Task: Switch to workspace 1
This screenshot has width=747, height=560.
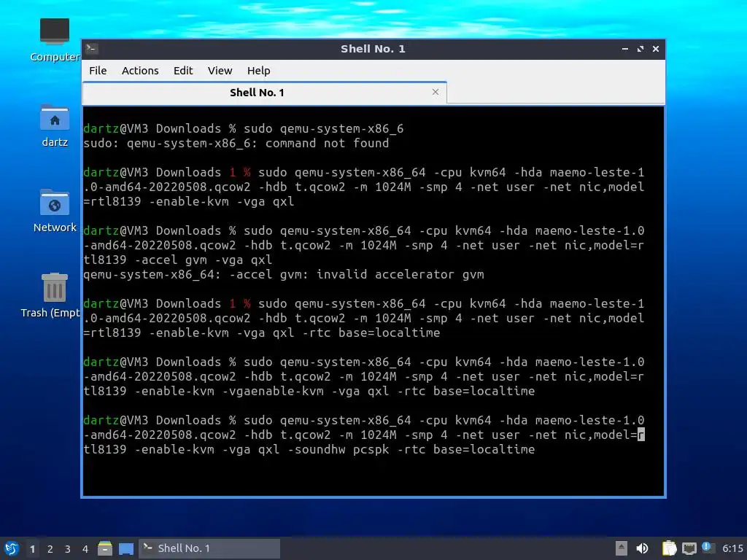Action: (32, 549)
